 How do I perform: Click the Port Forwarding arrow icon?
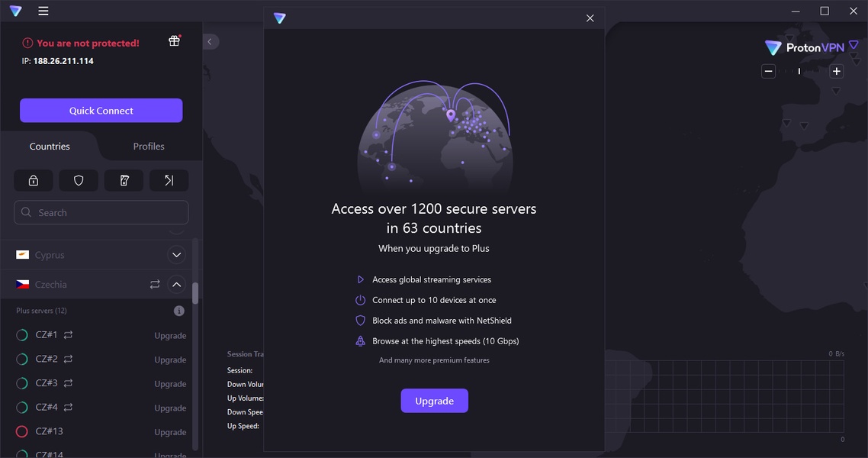coord(169,180)
